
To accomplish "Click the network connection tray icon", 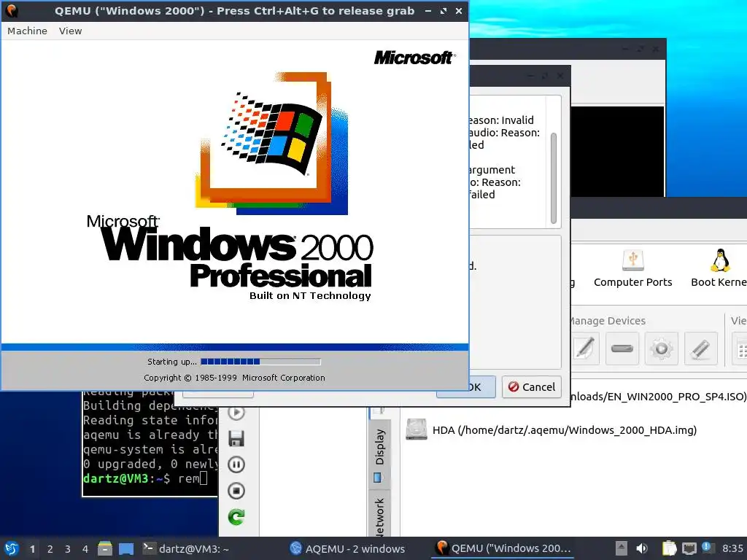I will [689, 549].
